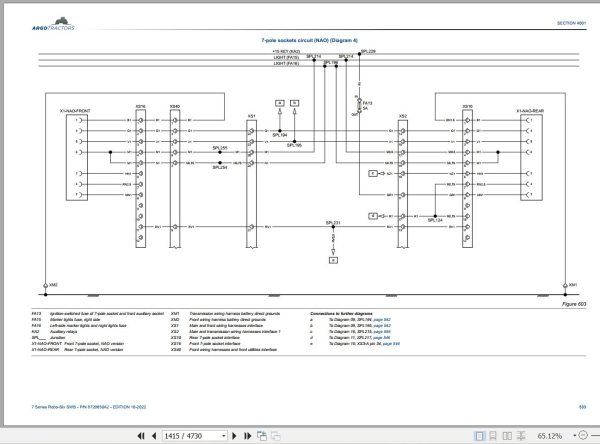Open the page link for connection a
600x444 pixels.
coord(382,320)
